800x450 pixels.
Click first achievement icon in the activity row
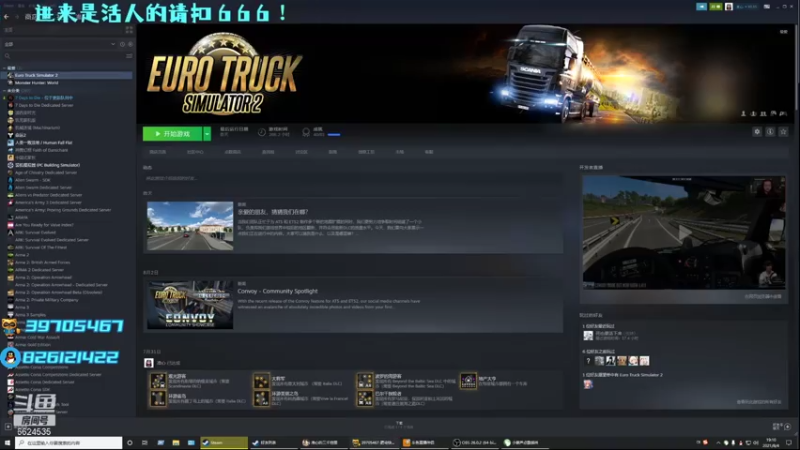[158, 380]
